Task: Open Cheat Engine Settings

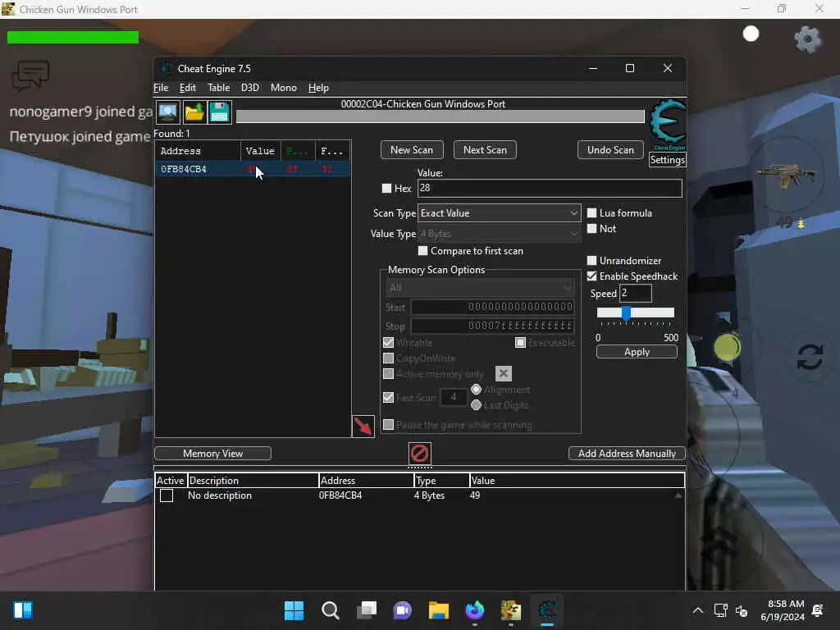Action: 667,160
